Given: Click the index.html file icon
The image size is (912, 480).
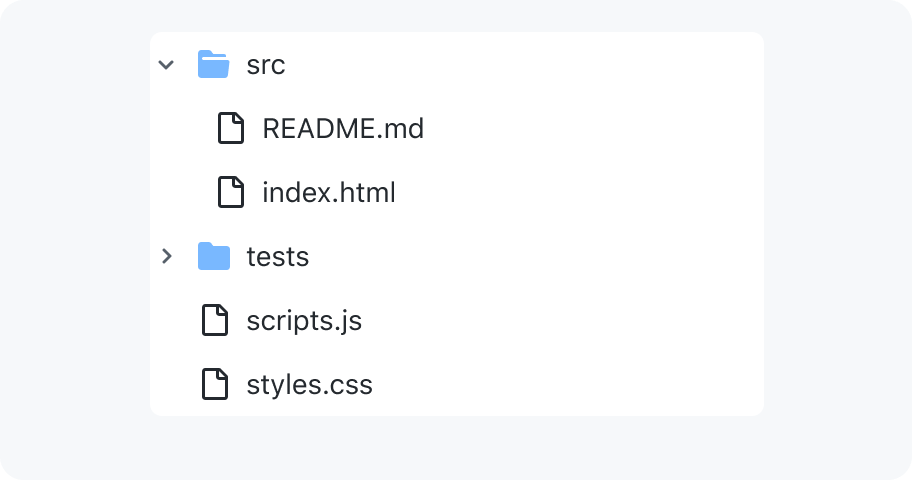Looking at the screenshot, I should pos(231,192).
